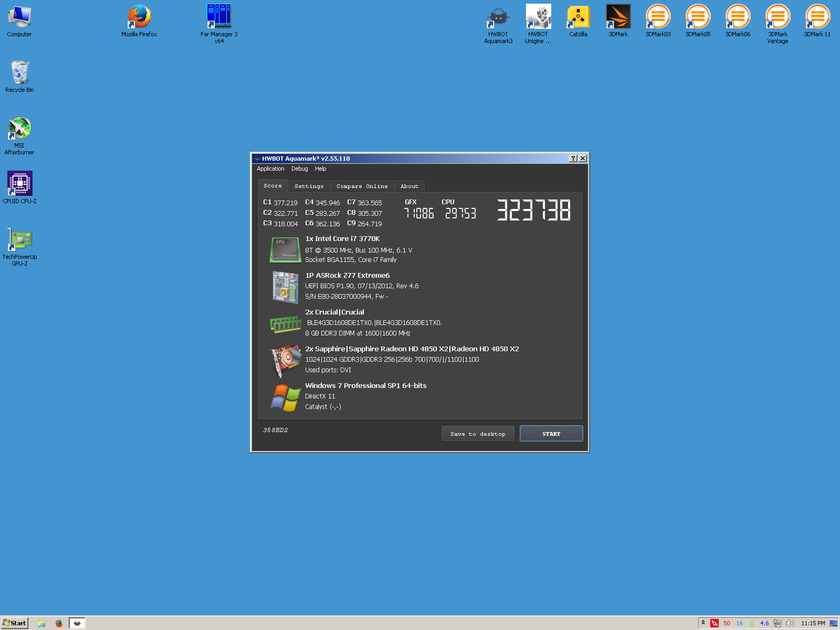Click the 1P ASRock Z77 Extreme6 heading
The image size is (840, 630).
click(348, 275)
